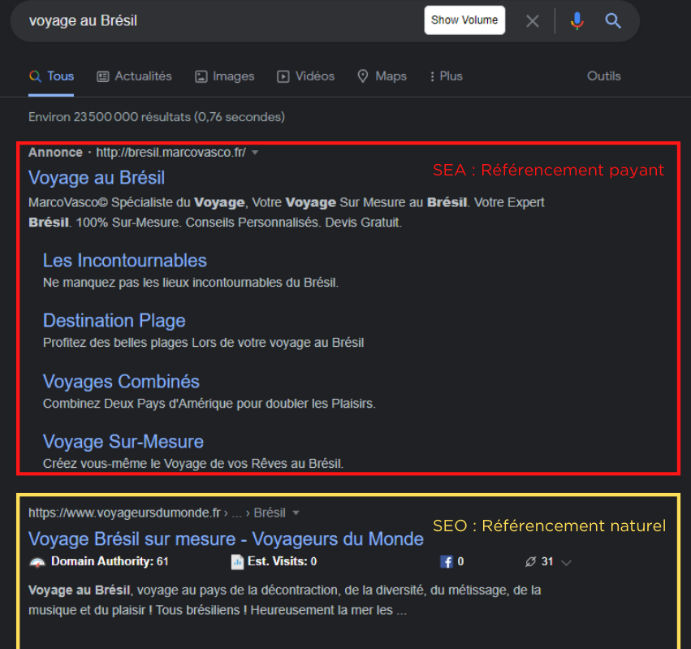Click the Est. Visits: 0 value
691x649 pixels.
pyautogui.click(x=282, y=561)
